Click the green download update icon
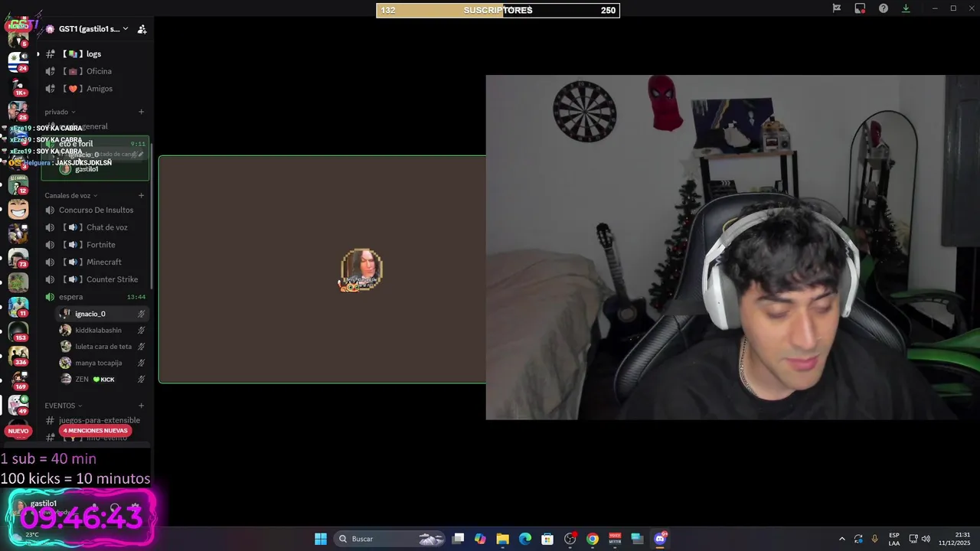Viewport: 980px width, 551px height. [906, 8]
